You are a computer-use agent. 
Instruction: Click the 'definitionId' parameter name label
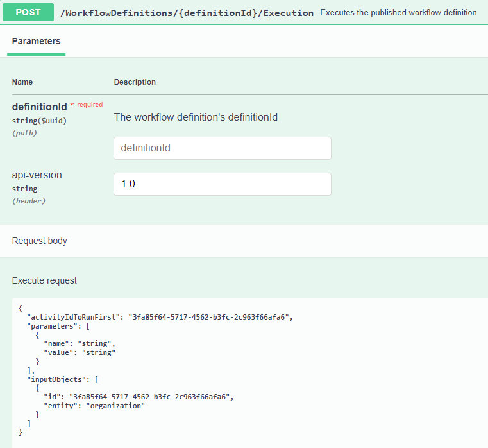[40, 107]
